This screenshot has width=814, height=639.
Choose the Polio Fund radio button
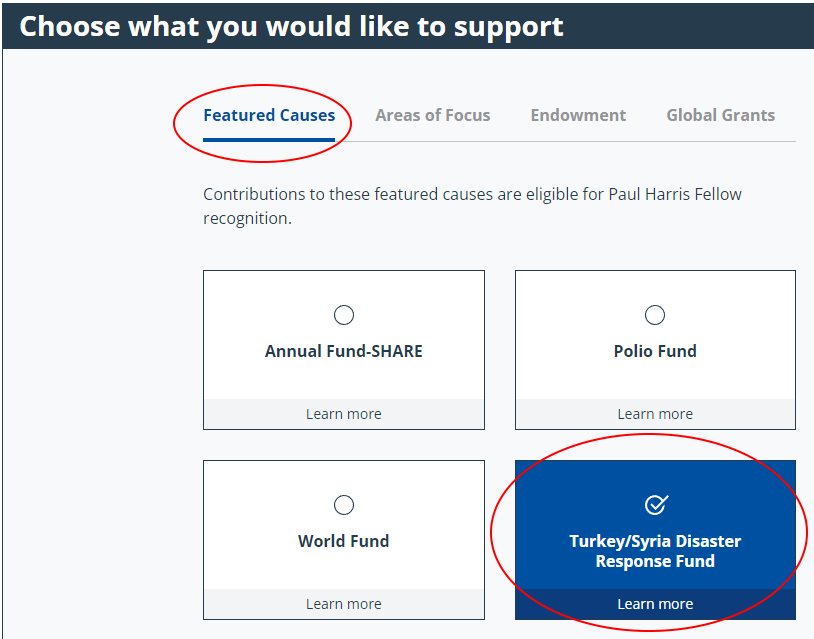tap(655, 316)
